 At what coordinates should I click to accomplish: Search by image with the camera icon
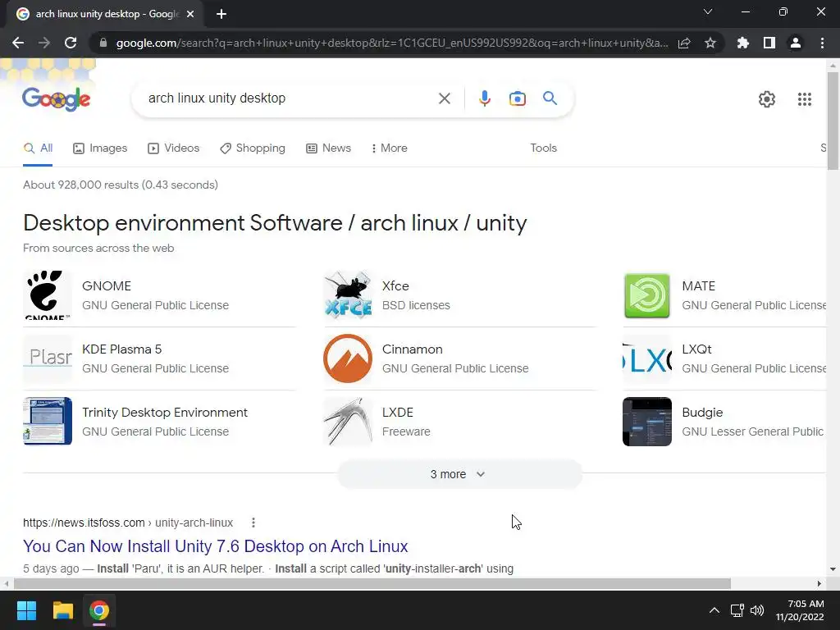[x=517, y=98]
